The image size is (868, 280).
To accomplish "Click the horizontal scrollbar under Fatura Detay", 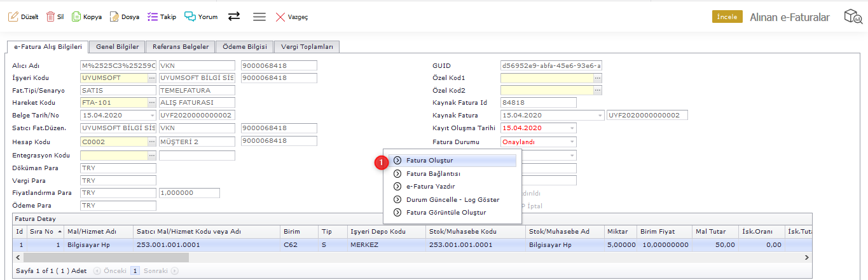I will (106, 257).
